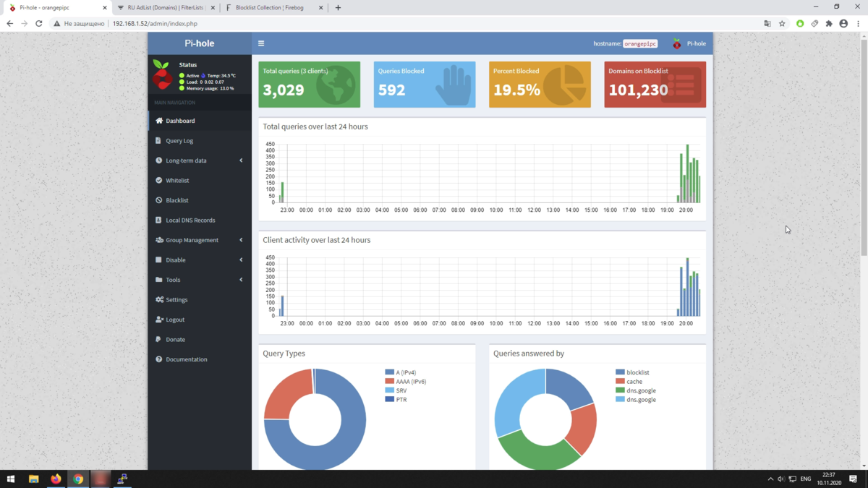This screenshot has height=488, width=868.
Task: Click the hamburger menu toggle icon
Action: 261,43
